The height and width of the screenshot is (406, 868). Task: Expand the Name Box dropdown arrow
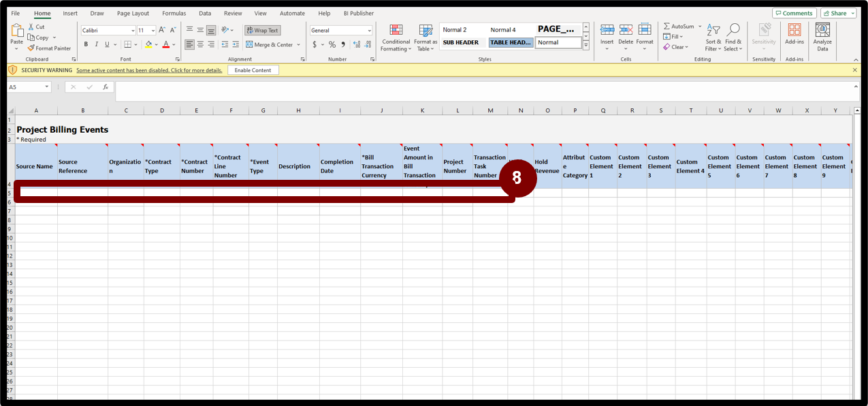[46, 87]
